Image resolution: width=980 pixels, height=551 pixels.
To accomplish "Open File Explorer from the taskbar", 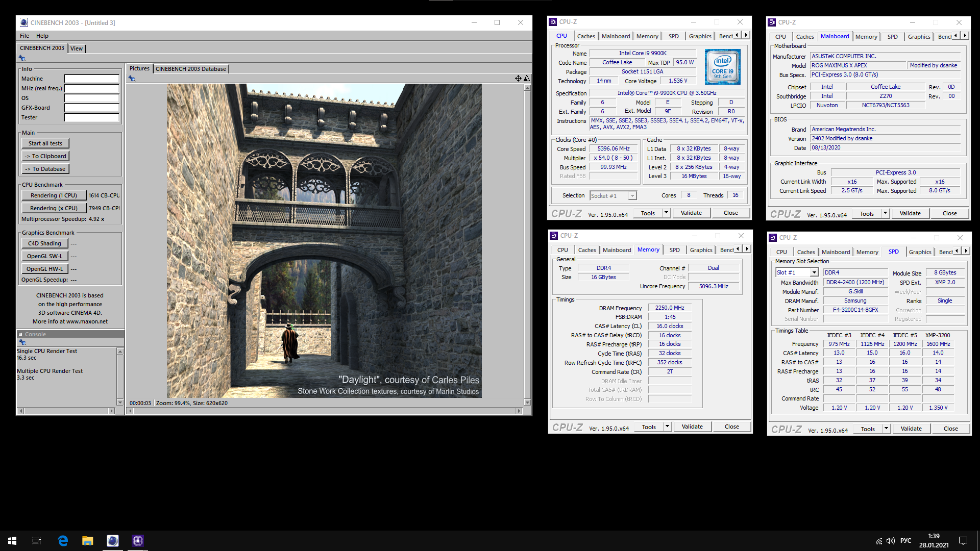I will tap(88, 541).
